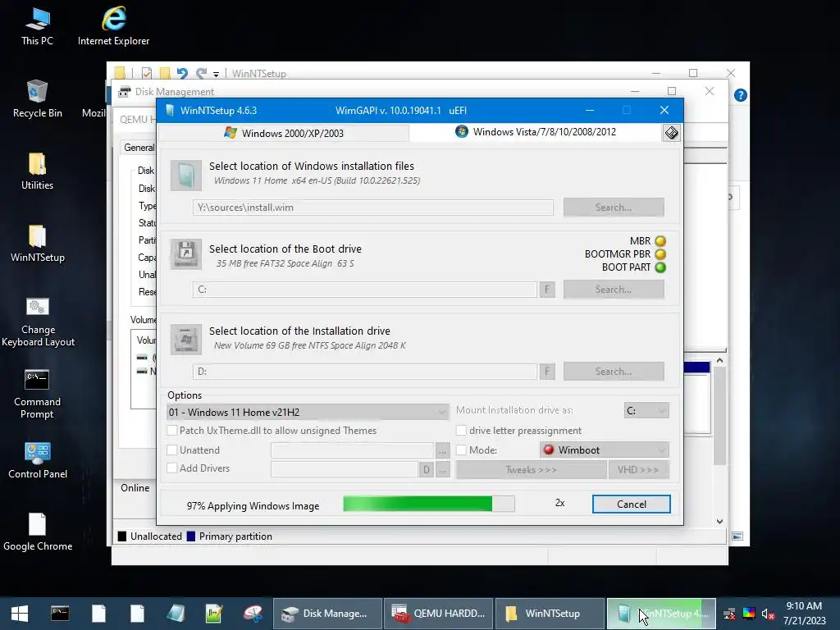Click the Windows Start button
Screen dimensions: 840x630
pos(20,614)
